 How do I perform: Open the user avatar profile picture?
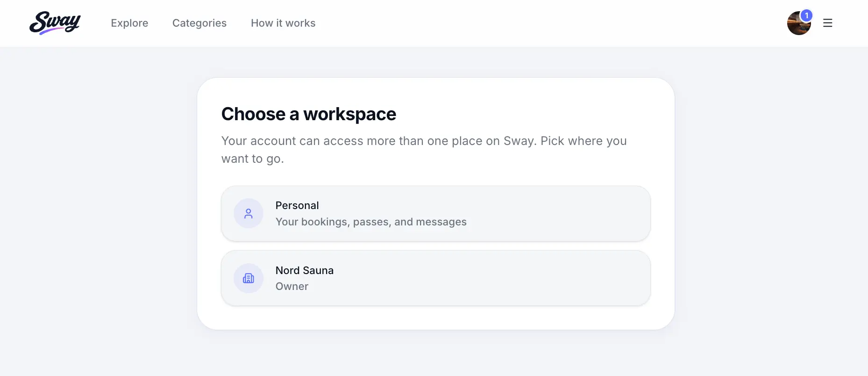(x=798, y=23)
